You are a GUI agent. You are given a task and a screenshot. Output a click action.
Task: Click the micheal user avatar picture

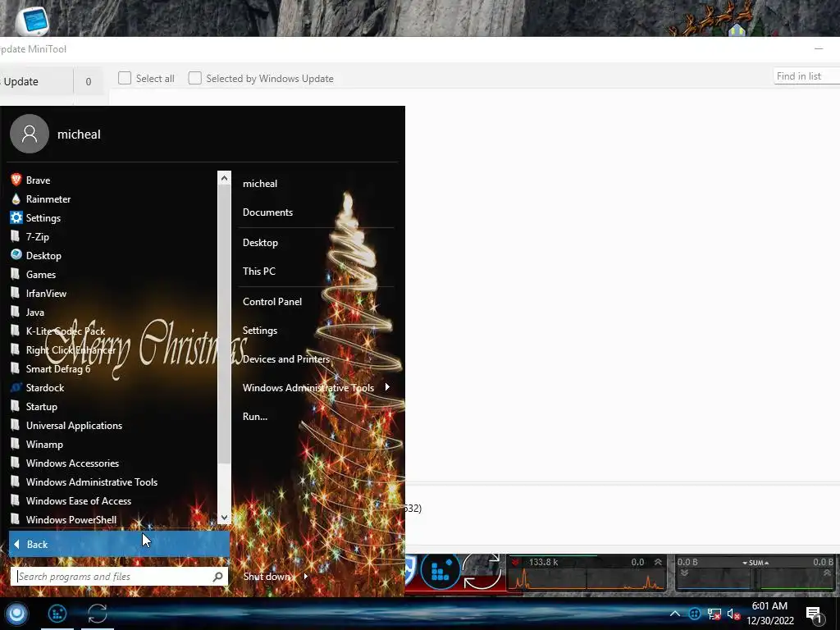[30, 134]
